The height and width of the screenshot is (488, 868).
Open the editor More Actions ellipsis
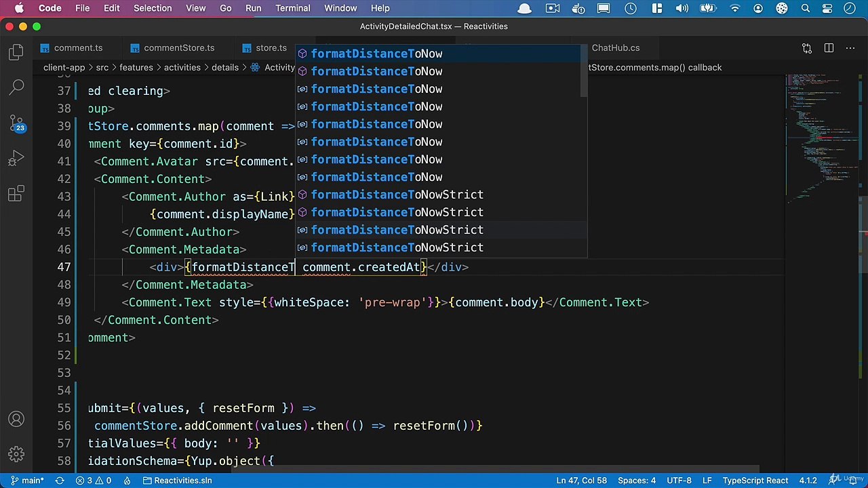coord(850,48)
